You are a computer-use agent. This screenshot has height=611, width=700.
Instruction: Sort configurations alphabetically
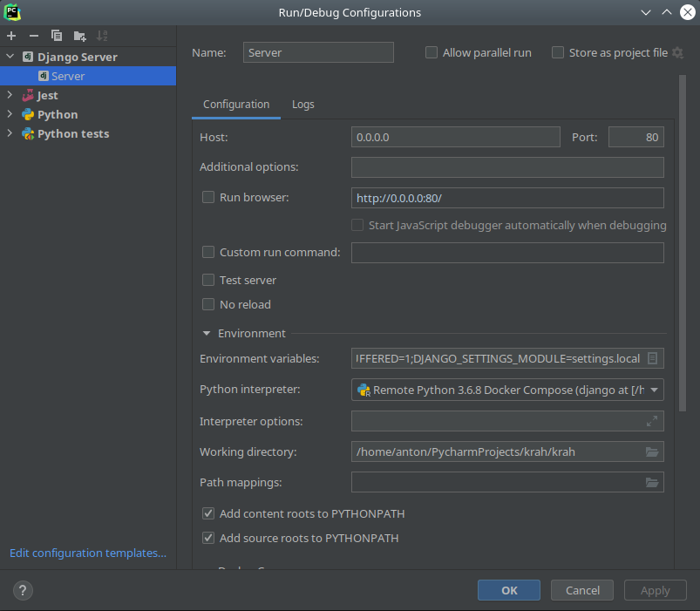(102, 36)
